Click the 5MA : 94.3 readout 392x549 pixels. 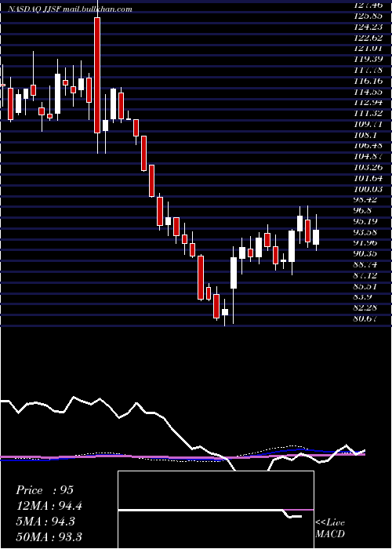[x=45, y=522]
